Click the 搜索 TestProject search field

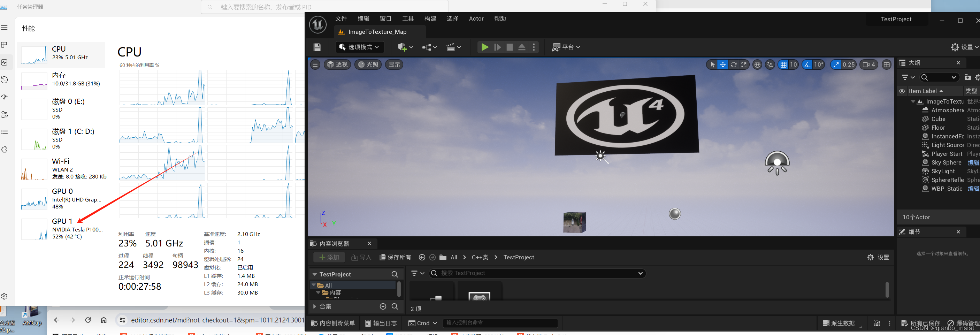click(x=537, y=273)
